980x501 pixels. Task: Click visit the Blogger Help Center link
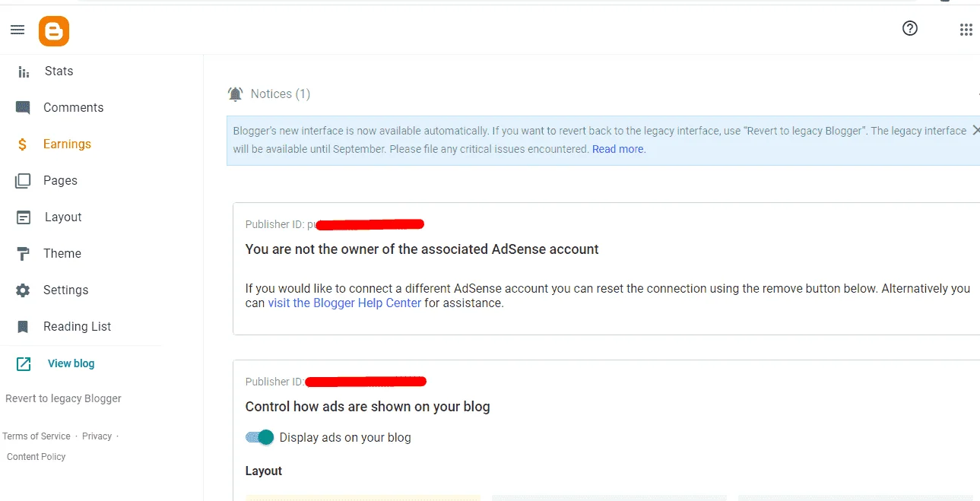(x=344, y=303)
